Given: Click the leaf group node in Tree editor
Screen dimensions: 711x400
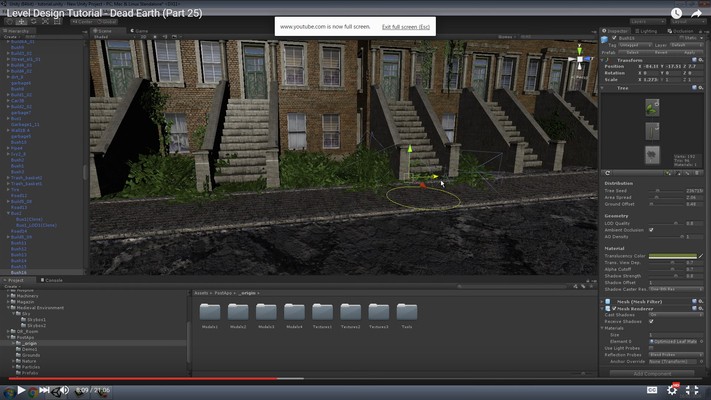Looking at the screenshot, I should coord(652,107).
